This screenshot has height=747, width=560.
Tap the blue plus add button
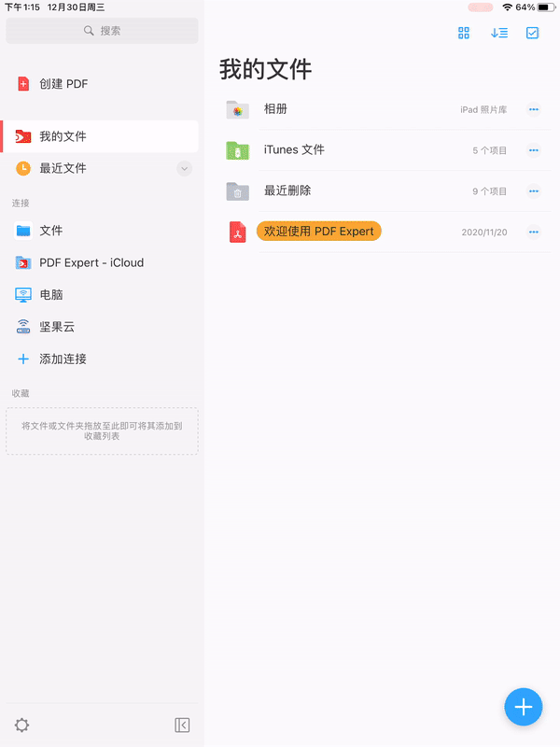524,707
